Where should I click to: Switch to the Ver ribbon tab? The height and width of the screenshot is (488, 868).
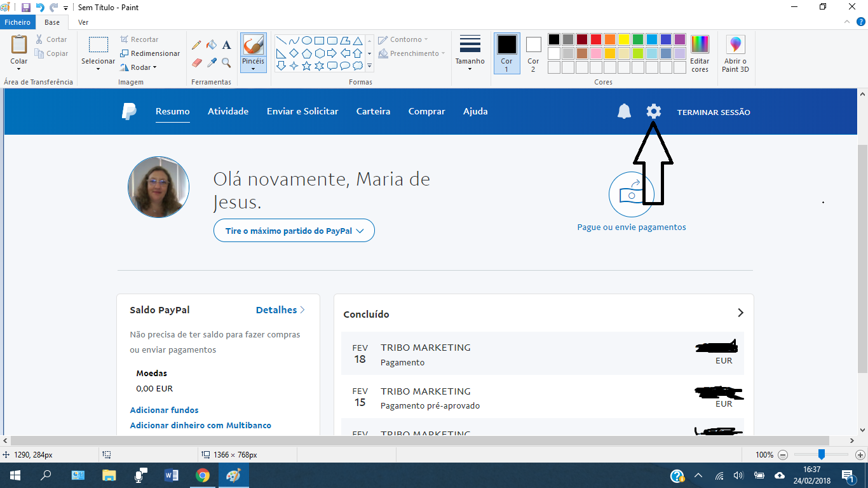click(83, 22)
